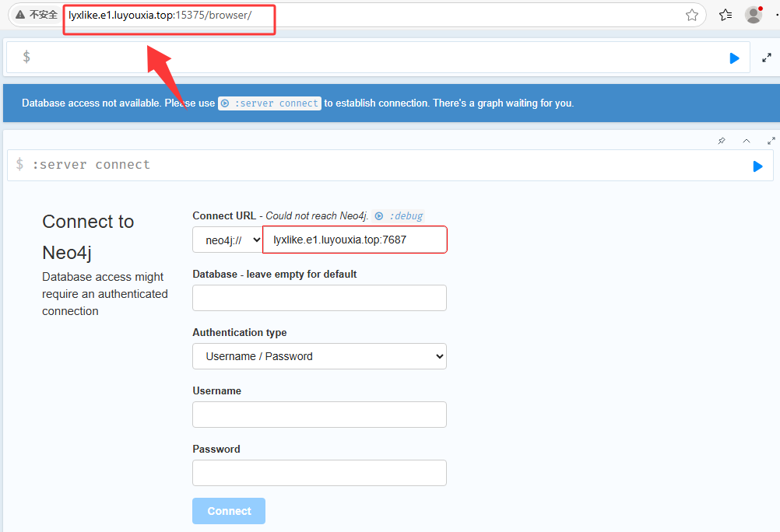Fullscreen the :server connect frame

[x=771, y=142]
